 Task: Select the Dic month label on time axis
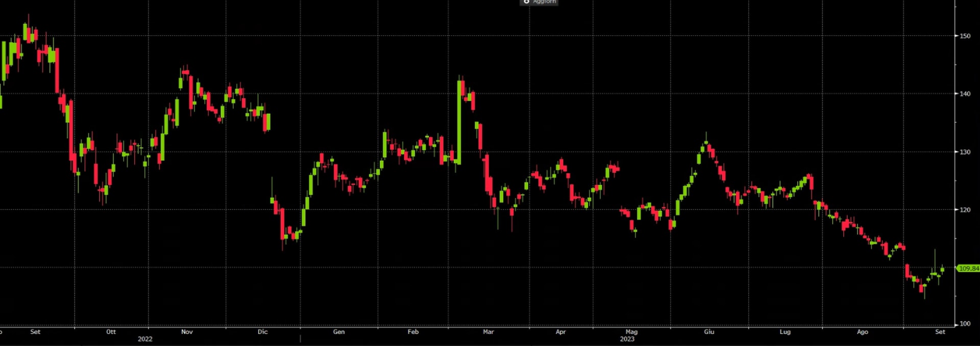pyautogui.click(x=262, y=332)
